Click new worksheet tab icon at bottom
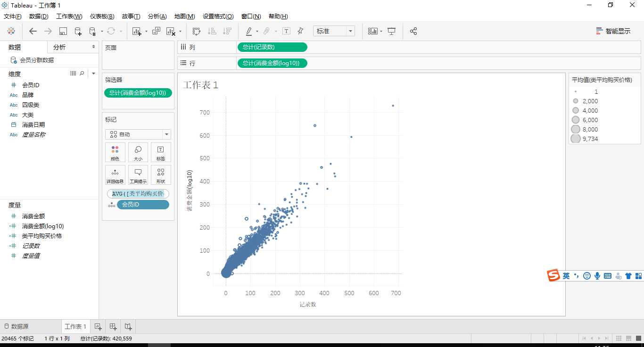The height and width of the screenshot is (347, 644). click(x=98, y=326)
